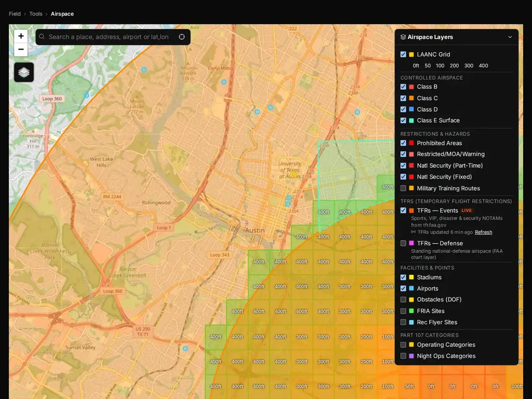The height and width of the screenshot is (399, 532).
Task: Click the magenta TFRs — Defense swatch
Action: [411, 243]
